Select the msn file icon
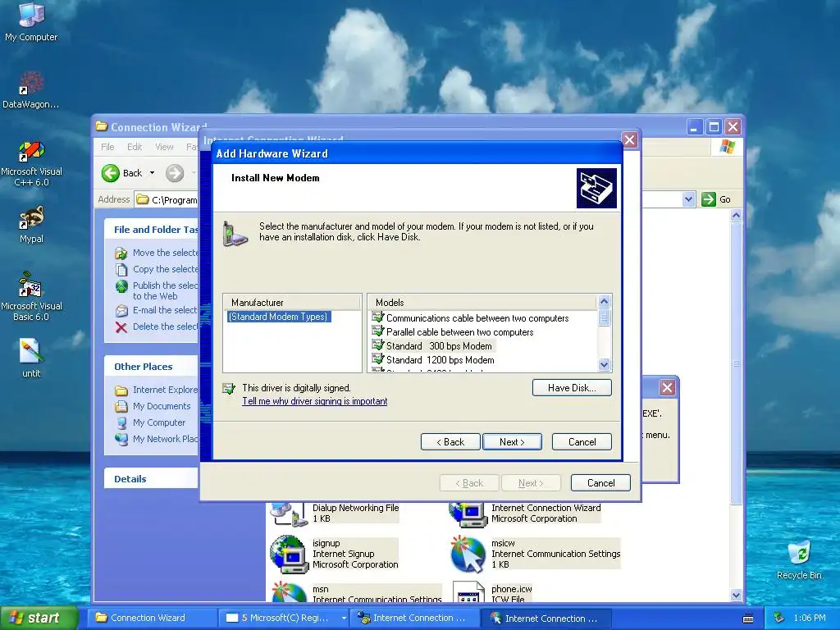 [x=288, y=592]
